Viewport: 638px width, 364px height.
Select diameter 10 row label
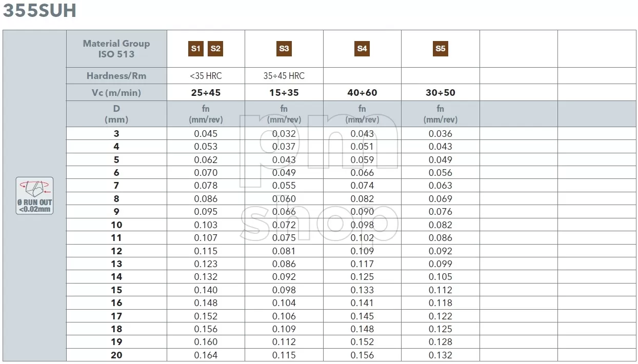[x=116, y=225]
